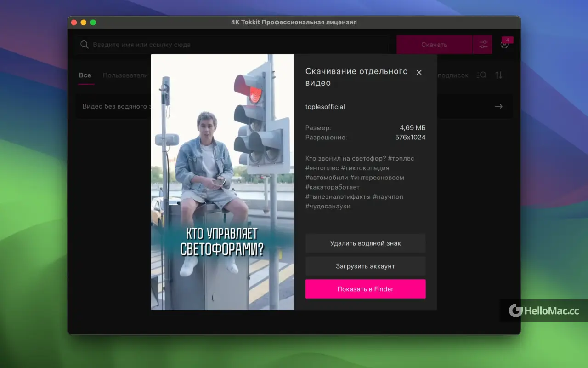Click the sort order arrows icon
The height and width of the screenshot is (368, 588).
[498, 75]
